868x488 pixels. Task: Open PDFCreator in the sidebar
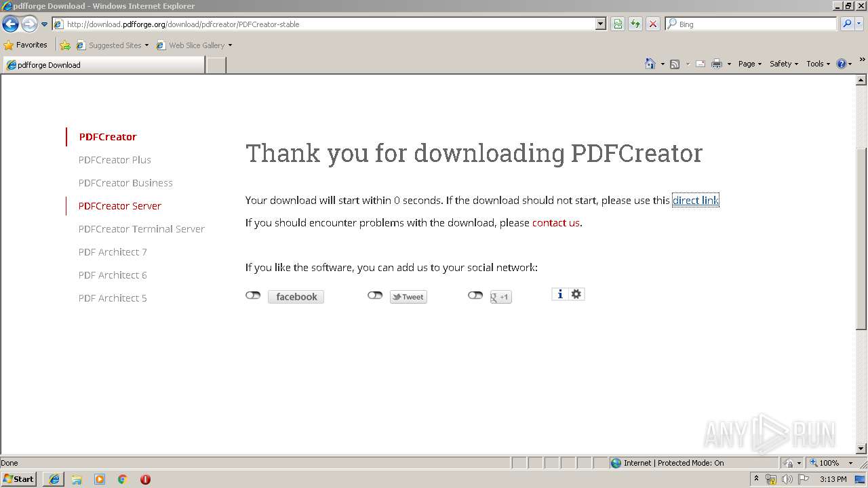pyautogui.click(x=108, y=137)
